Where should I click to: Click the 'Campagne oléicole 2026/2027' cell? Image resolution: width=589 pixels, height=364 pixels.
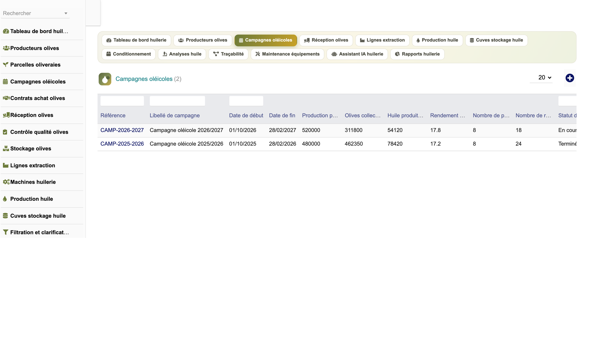pyautogui.click(x=186, y=130)
